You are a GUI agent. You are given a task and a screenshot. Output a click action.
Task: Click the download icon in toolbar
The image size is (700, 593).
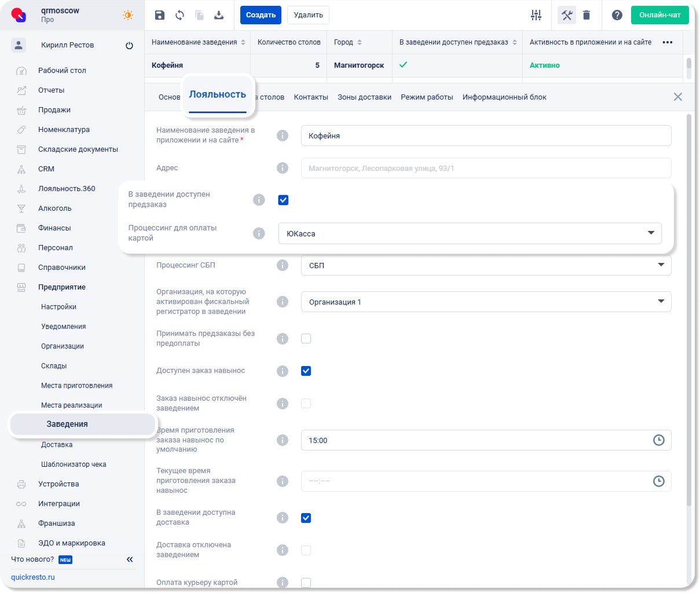coord(219,15)
